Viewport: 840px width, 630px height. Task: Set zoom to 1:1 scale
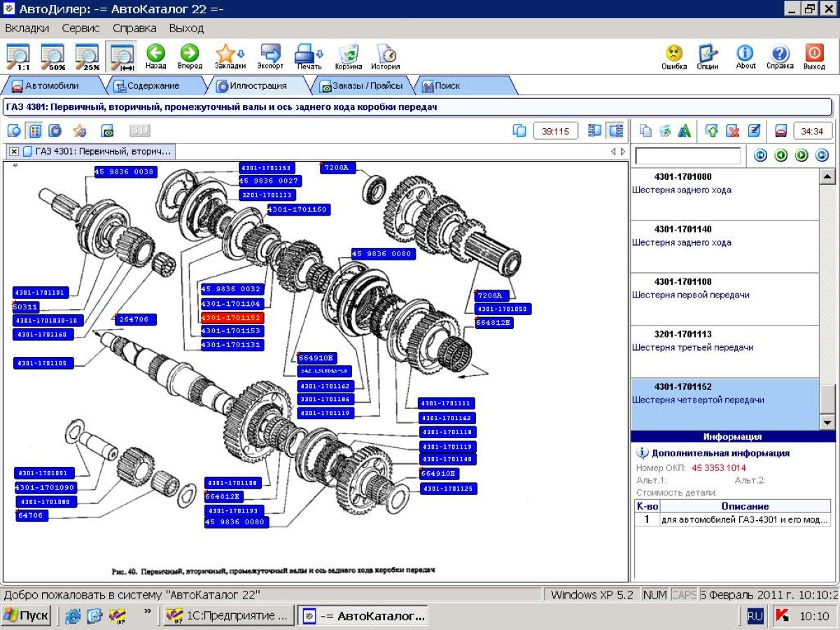[x=18, y=57]
